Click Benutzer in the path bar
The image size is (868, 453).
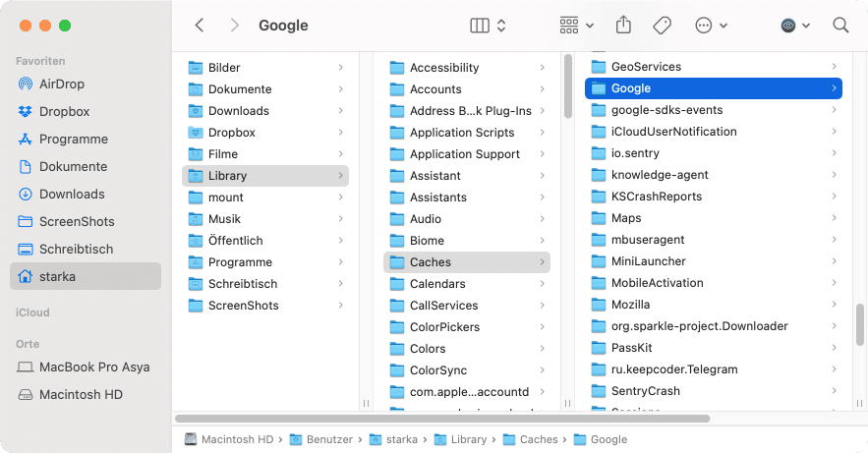321,439
